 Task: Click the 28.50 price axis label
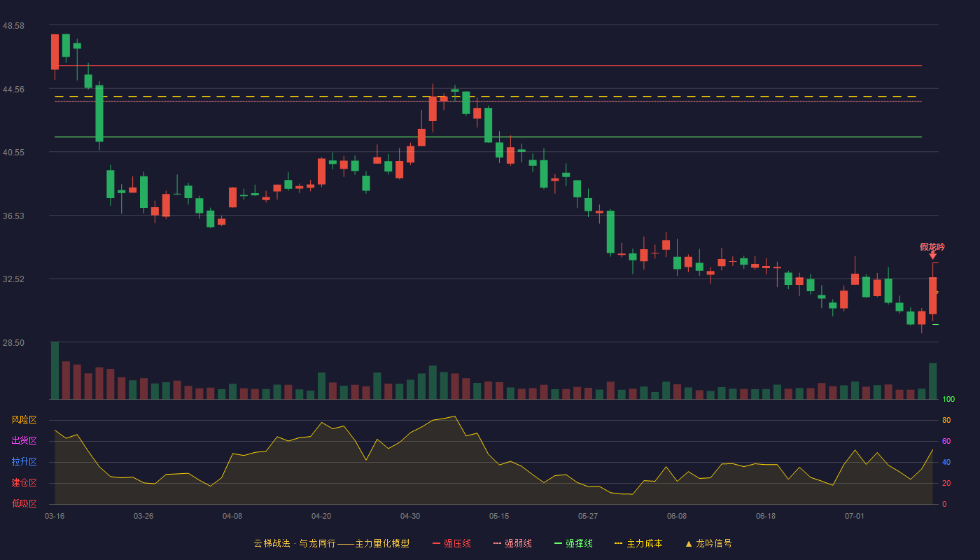pos(13,342)
